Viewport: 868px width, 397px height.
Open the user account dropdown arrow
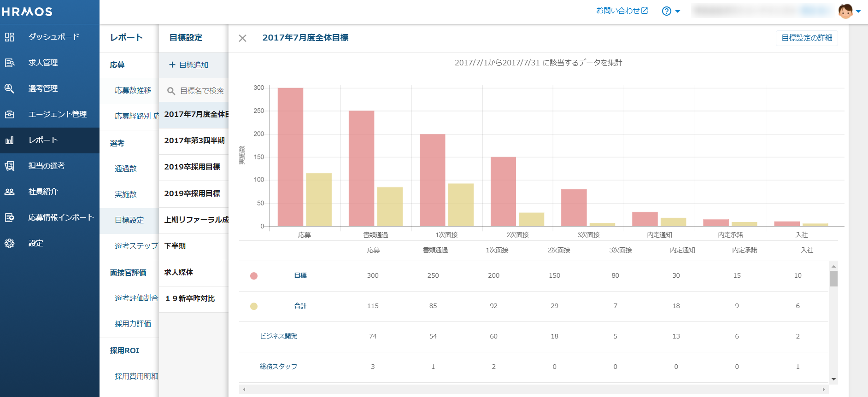(858, 12)
